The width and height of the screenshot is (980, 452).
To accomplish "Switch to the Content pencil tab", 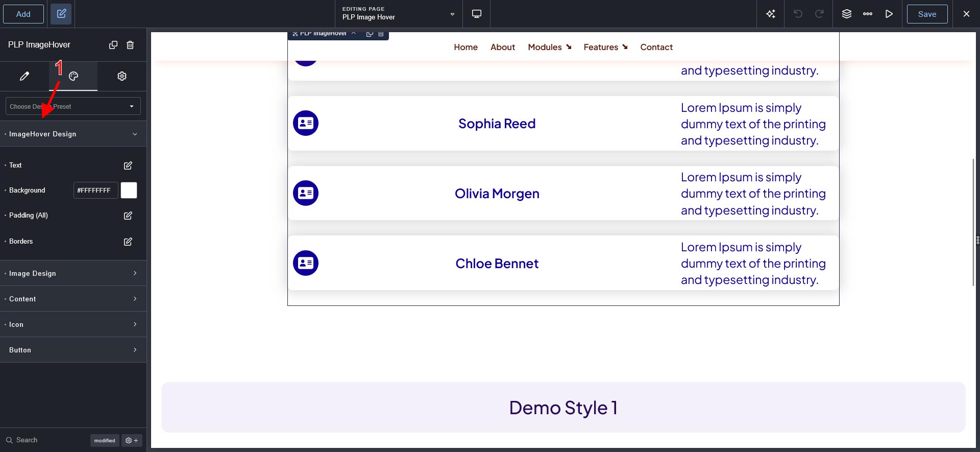I will [x=24, y=76].
